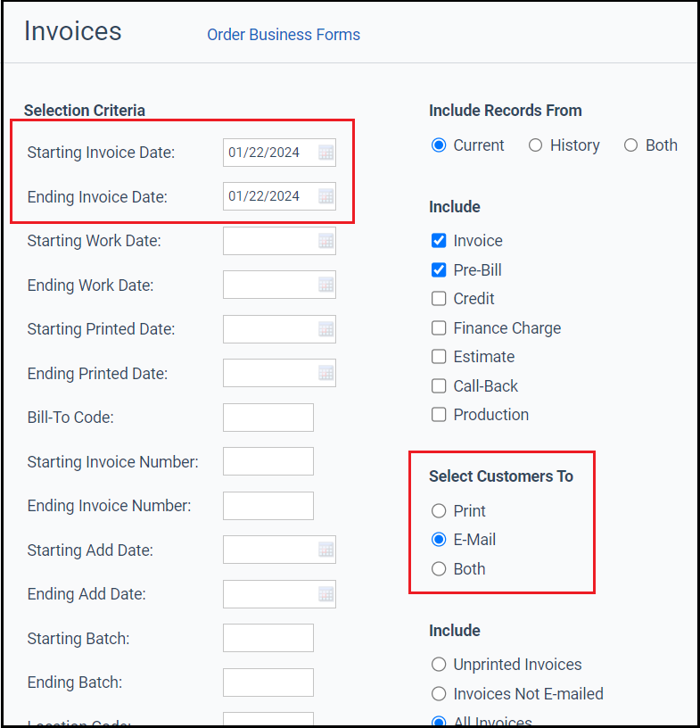
Task: Open the Ending Work Date calendar icon
Action: click(x=325, y=285)
